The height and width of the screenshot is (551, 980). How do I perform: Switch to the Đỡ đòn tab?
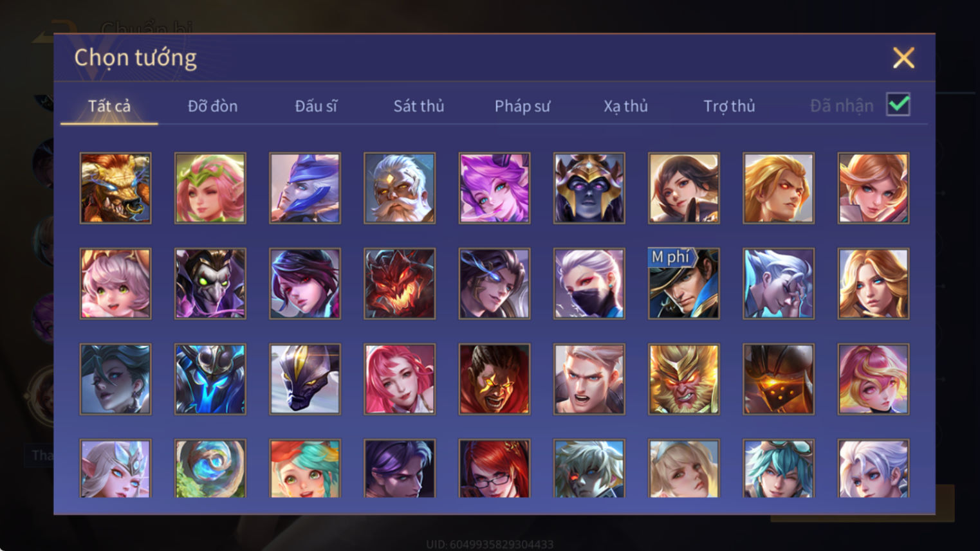coord(213,106)
